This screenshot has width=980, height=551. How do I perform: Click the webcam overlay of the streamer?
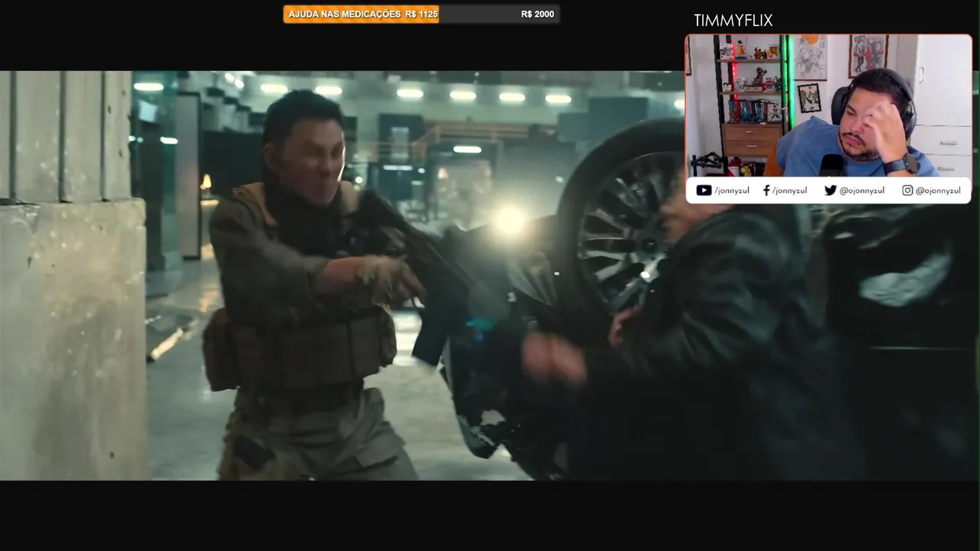pyautogui.click(x=828, y=105)
